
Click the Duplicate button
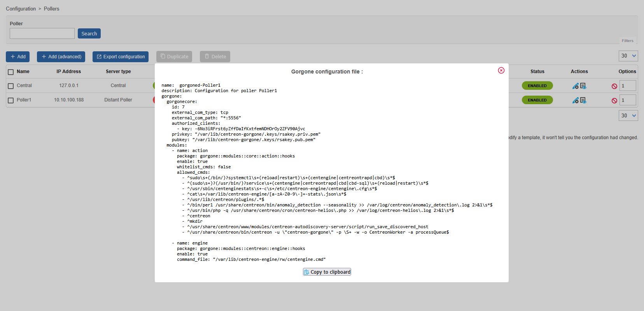point(174,57)
